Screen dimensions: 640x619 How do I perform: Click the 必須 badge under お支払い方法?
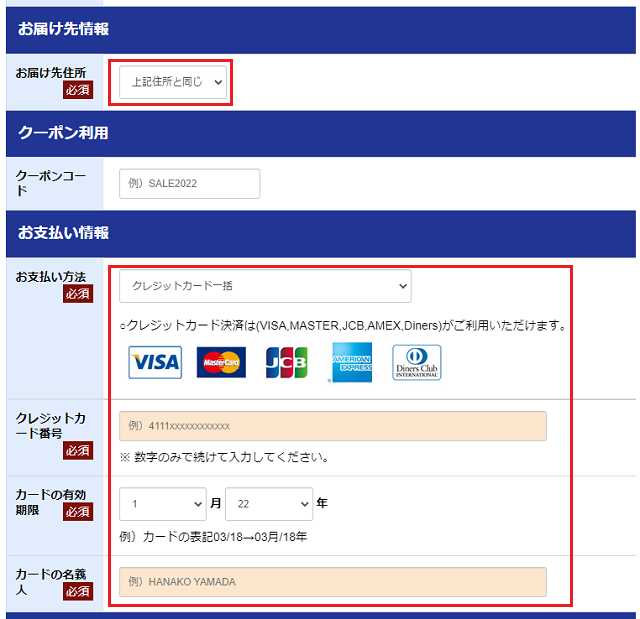[x=78, y=294]
